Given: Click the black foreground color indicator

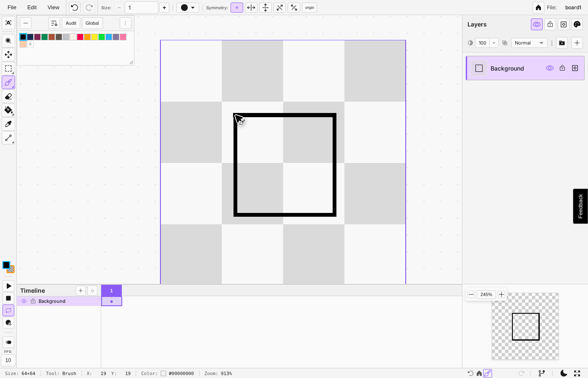Looking at the screenshot, I should [6, 265].
